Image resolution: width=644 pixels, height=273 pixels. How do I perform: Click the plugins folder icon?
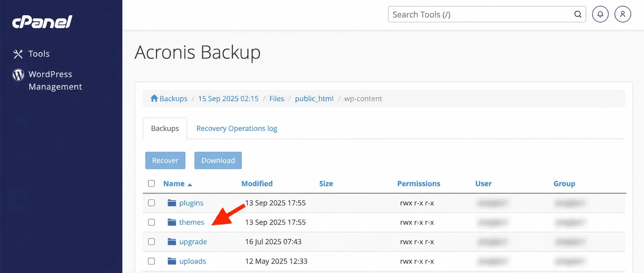pos(172,203)
